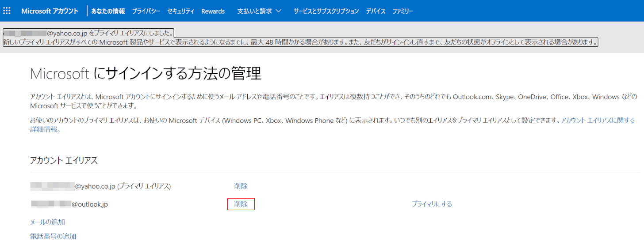The image size is (644, 245).
Task: Open サービスとサブスクリプション page
Action: (x=326, y=11)
